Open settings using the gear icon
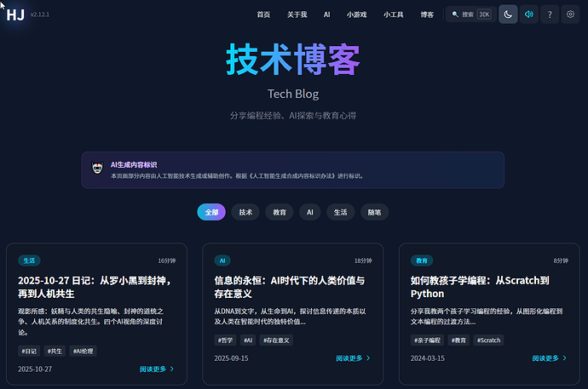The image size is (588, 389). (571, 14)
